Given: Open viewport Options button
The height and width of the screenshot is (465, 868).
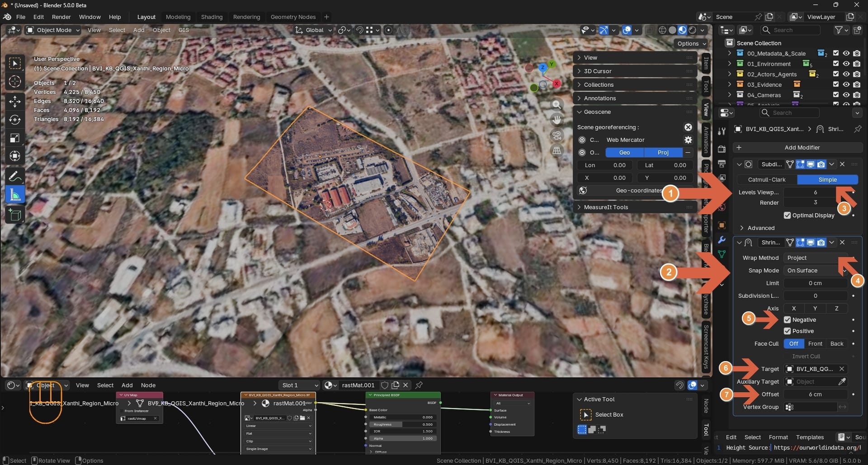Looking at the screenshot, I should click(x=691, y=44).
